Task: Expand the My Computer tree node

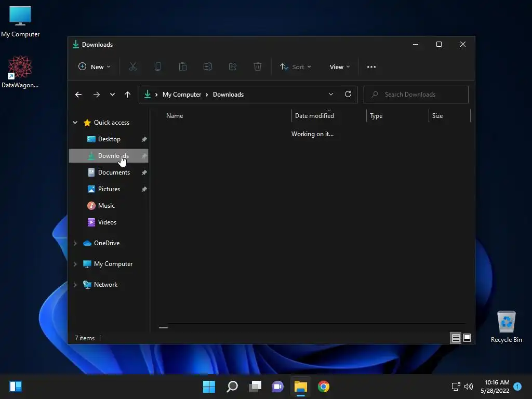Action: [x=75, y=264]
